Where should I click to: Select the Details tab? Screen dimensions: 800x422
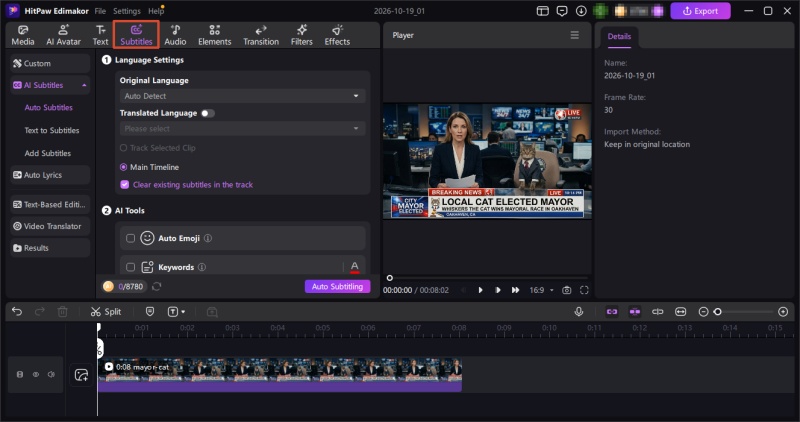click(x=619, y=37)
